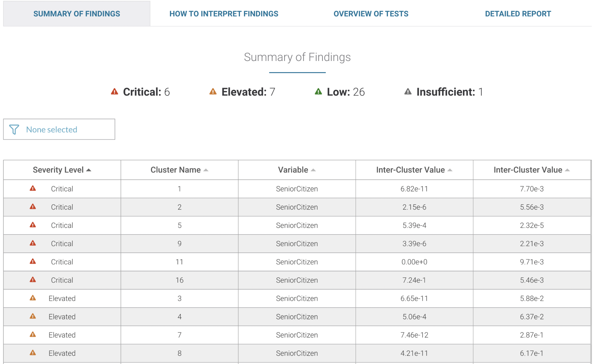Click the Elevated warning icon for cluster 3
This screenshot has height=364, width=595.
click(x=33, y=298)
